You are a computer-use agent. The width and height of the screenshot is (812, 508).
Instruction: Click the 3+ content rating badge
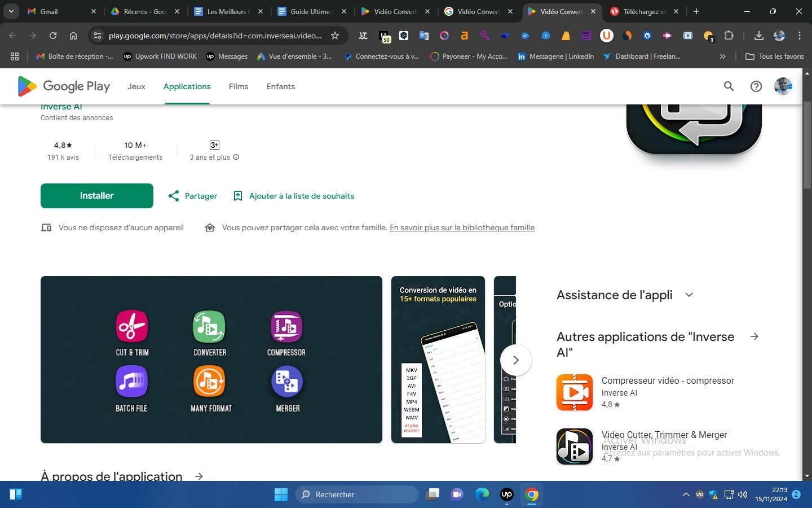point(214,145)
